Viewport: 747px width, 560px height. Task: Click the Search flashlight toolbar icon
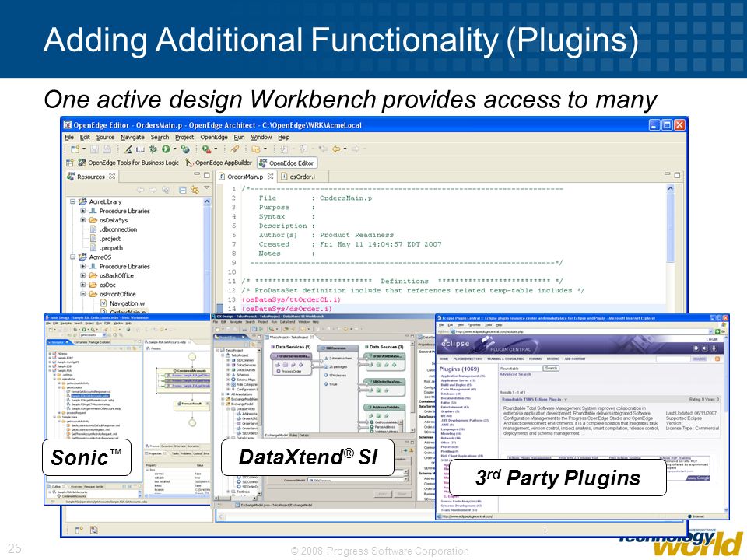click(x=235, y=149)
